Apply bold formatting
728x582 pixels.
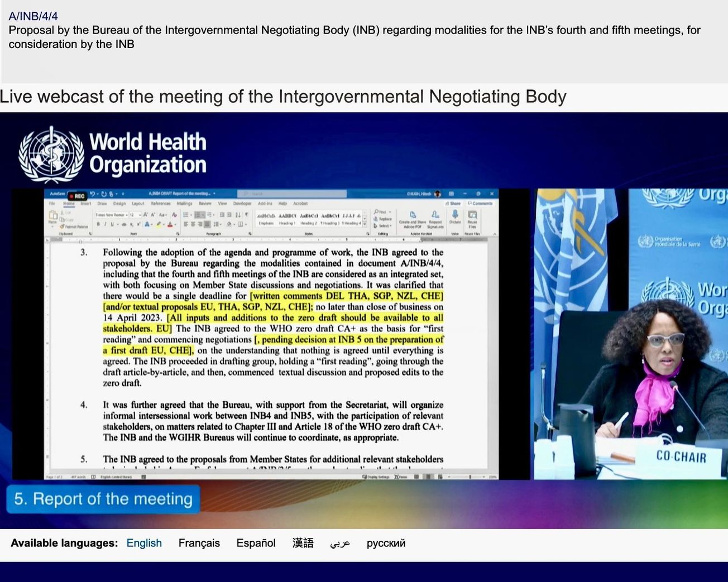coord(97,224)
